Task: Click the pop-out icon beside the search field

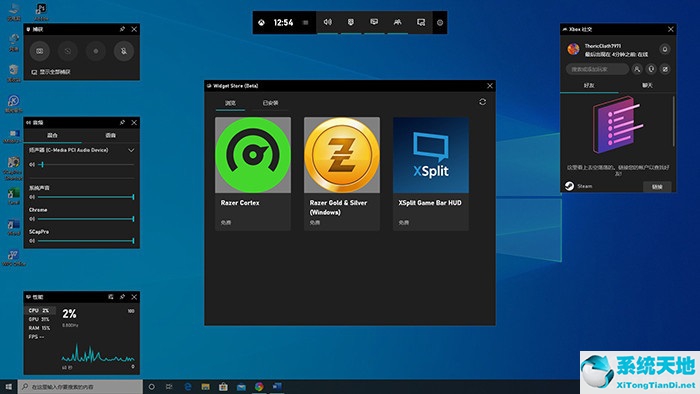Action: point(665,69)
